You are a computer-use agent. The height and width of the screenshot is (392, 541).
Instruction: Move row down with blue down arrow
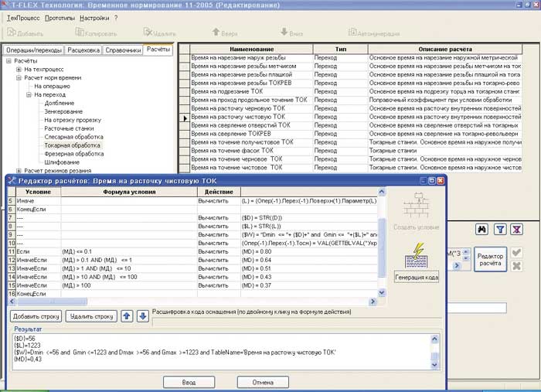(142, 315)
